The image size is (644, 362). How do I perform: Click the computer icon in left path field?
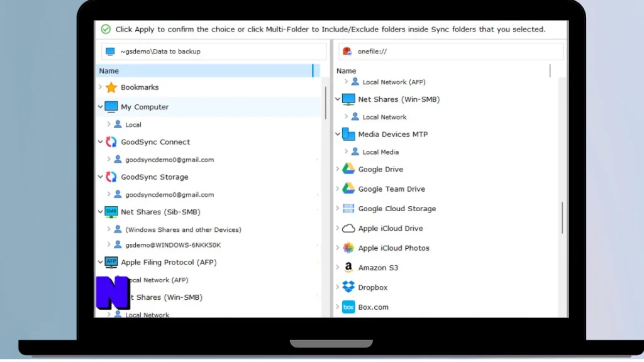click(110, 52)
